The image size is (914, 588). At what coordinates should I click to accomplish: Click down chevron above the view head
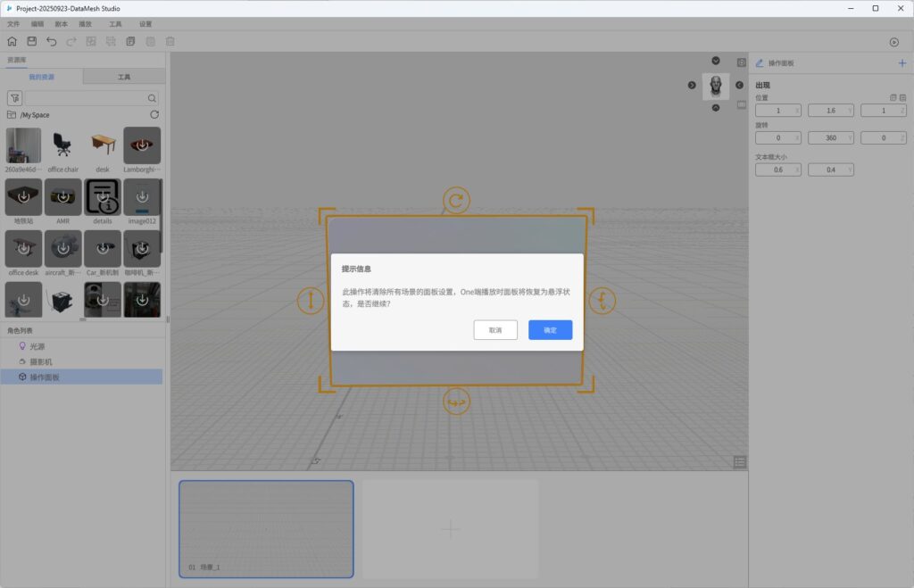[x=716, y=61]
